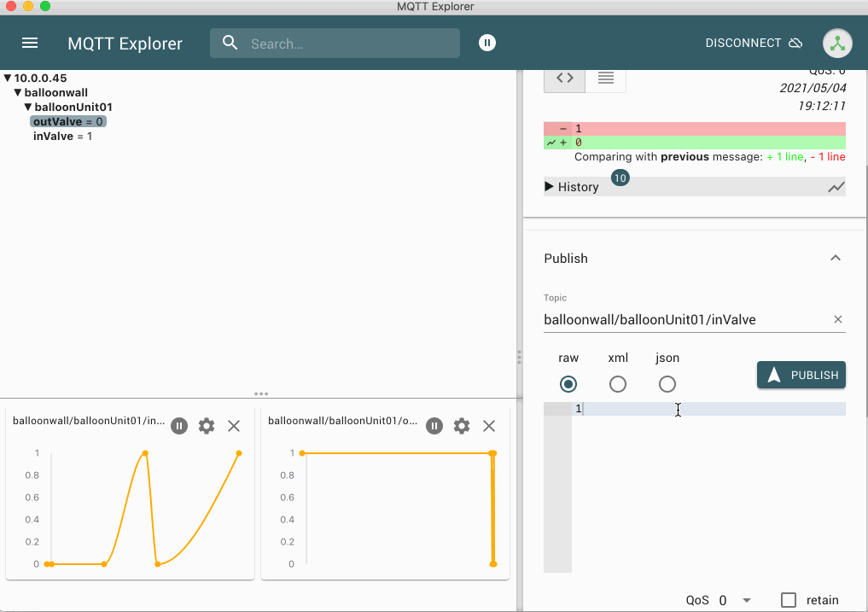Select the inValve = 1 topic

[x=62, y=137]
